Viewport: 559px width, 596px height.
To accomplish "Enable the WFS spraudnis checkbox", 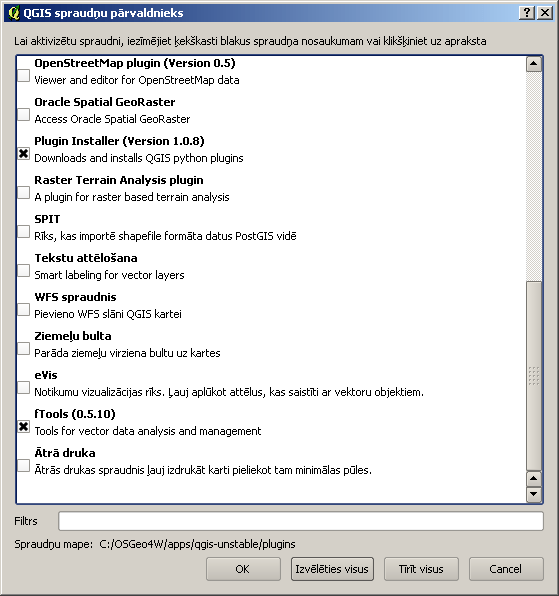I will click(24, 309).
